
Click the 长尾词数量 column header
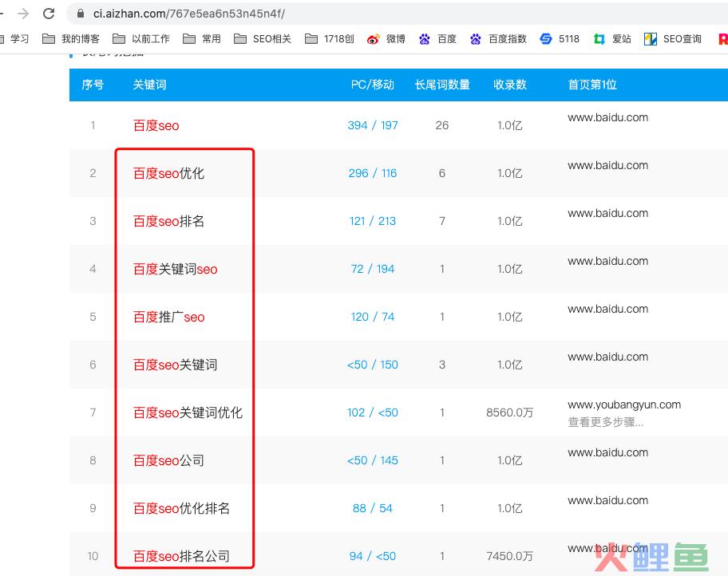442,85
